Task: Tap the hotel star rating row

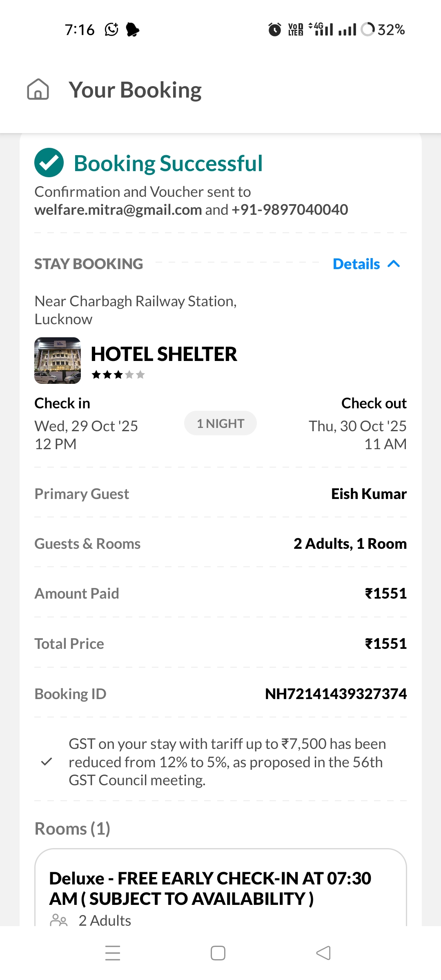Action: tap(118, 375)
